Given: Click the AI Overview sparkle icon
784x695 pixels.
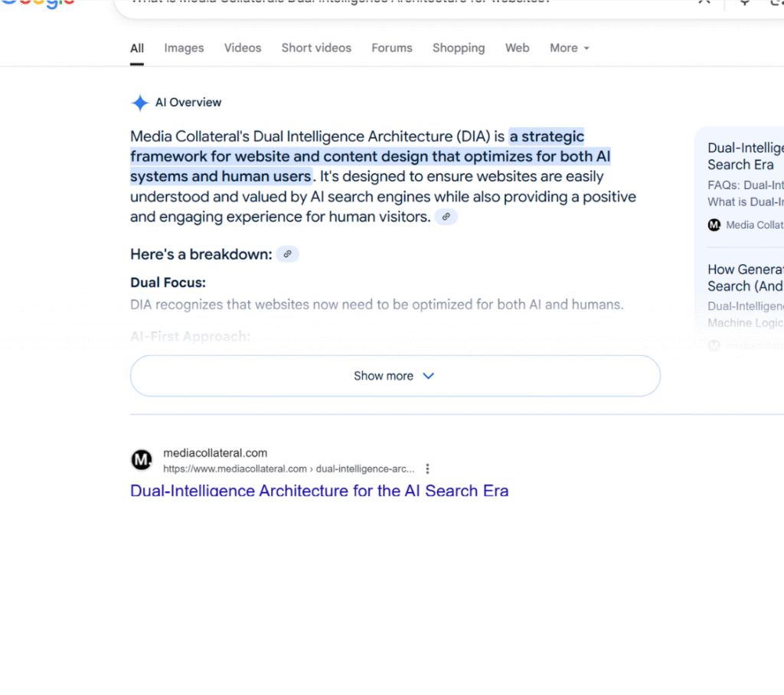Looking at the screenshot, I should tap(140, 103).
